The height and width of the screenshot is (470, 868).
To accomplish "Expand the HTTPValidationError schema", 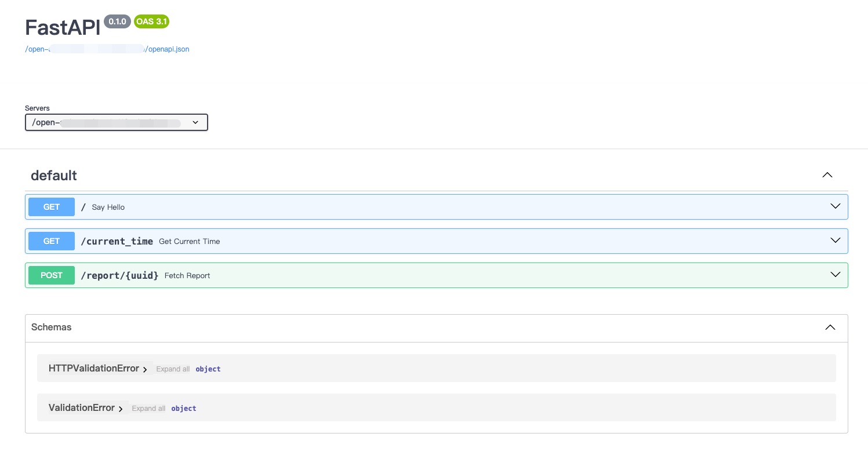I will 145,369.
